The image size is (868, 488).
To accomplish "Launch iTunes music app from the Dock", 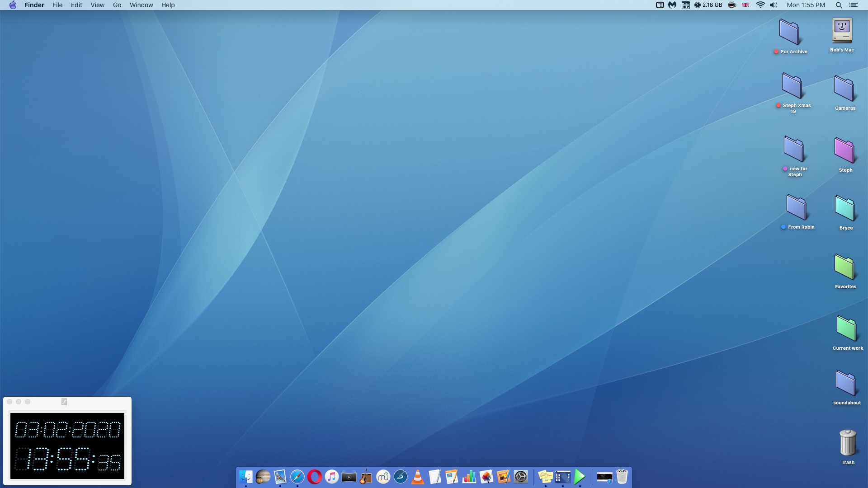I will click(331, 477).
